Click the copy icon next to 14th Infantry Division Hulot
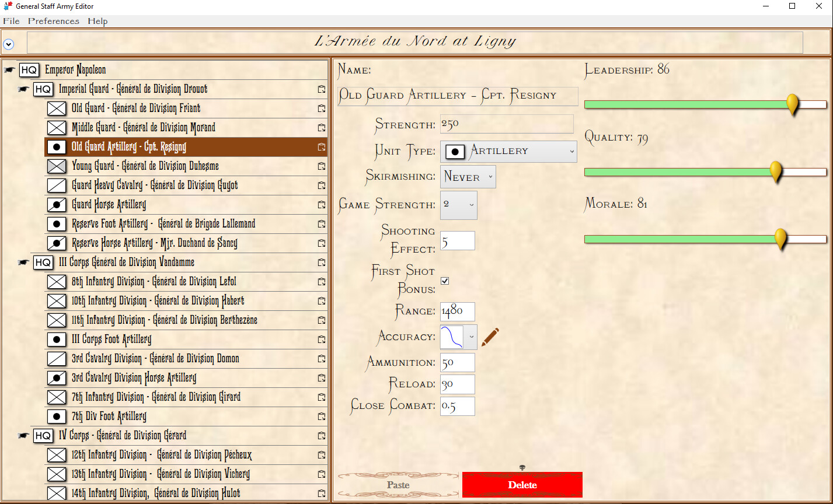Image resolution: width=833 pixels, height=504 pixels. (x=321, y=494)
